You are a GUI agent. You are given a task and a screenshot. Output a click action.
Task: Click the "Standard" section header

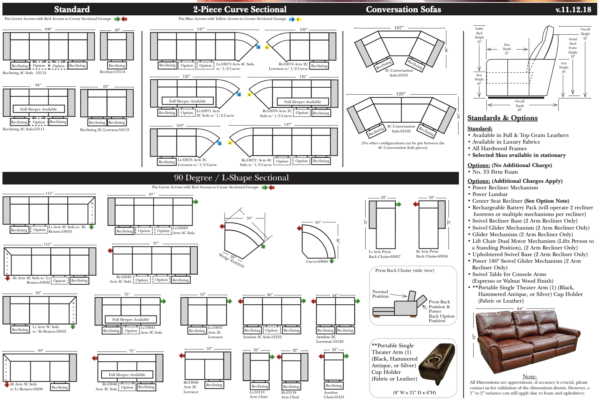coord(72,9)
